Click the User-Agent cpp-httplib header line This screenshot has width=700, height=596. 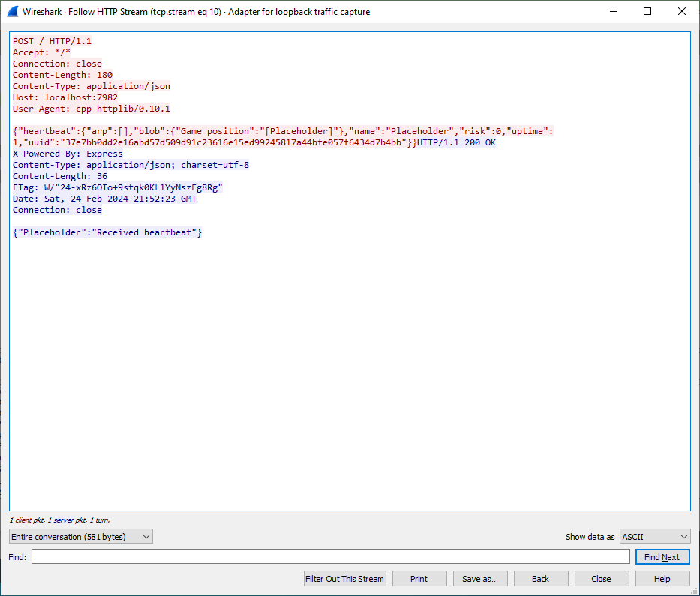click(x=92, y=109)
